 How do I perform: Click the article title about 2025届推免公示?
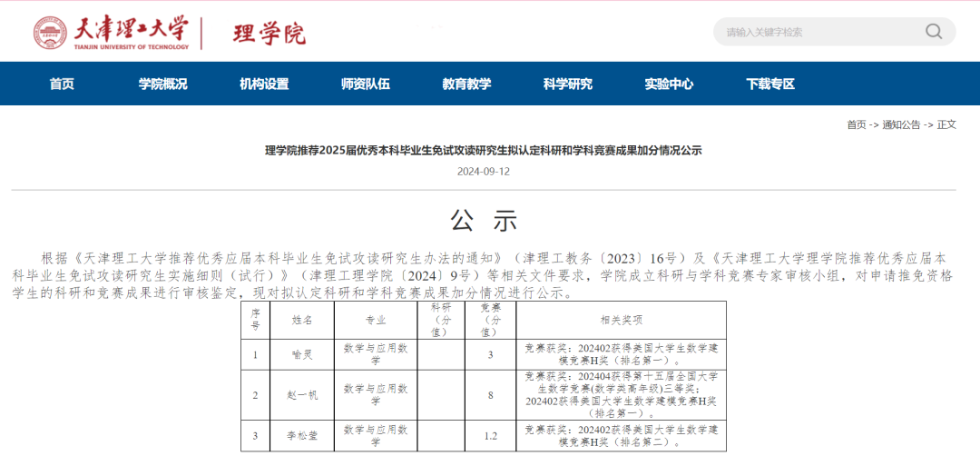[x=484, y=150]
